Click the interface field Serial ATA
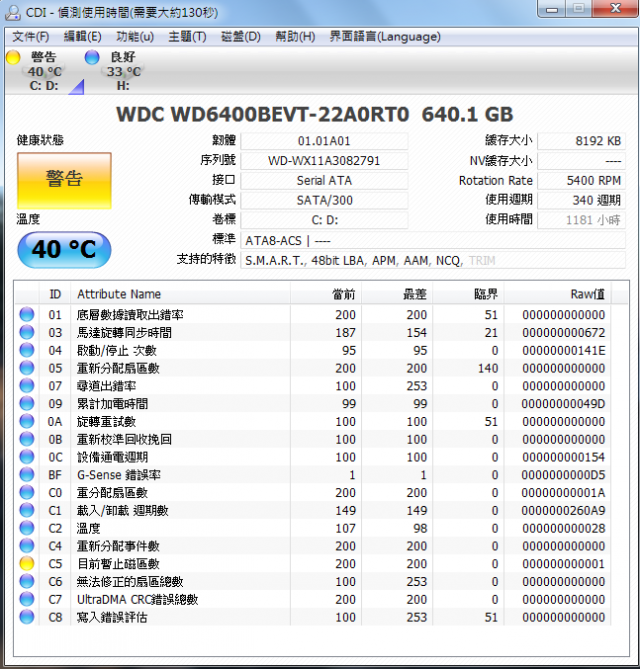 coord(324,180)
